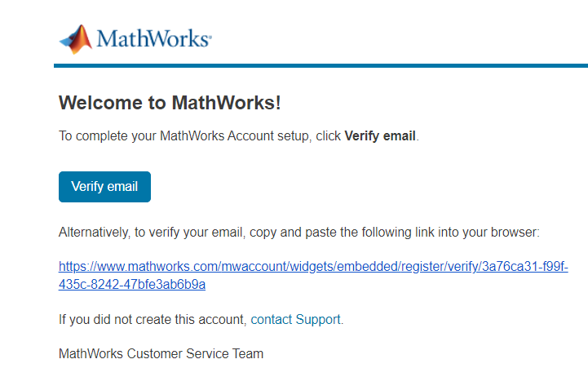The image size is (588, 377).
Task: Click the blue Verify email button
Action: [104, 187]
